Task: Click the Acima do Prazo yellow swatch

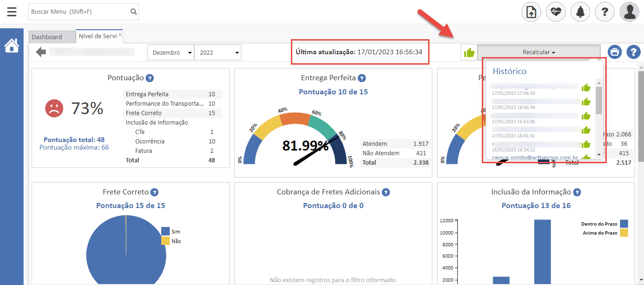Action: [624, 233]
